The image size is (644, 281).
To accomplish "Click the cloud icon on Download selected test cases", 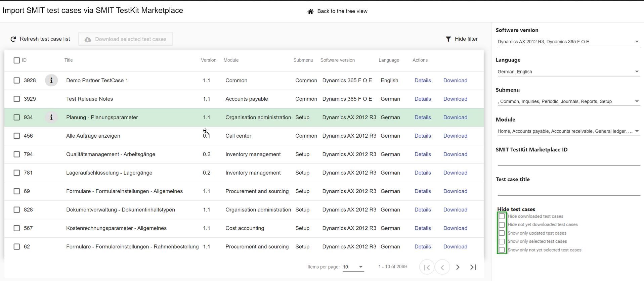I will coord(88,39).
